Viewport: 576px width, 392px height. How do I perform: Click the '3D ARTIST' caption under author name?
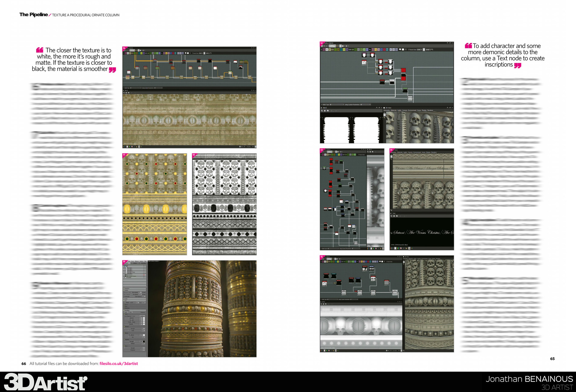click(x=557, y=388)
